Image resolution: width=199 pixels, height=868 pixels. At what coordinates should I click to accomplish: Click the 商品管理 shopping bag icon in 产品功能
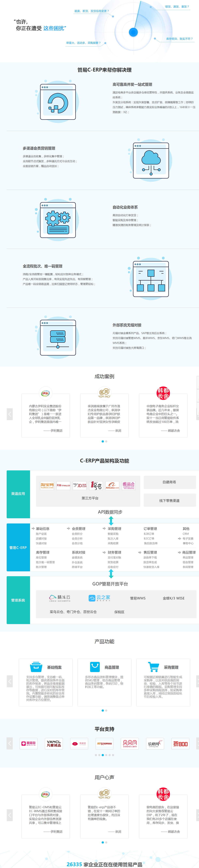pyautogui.click(x=95, y=667)
